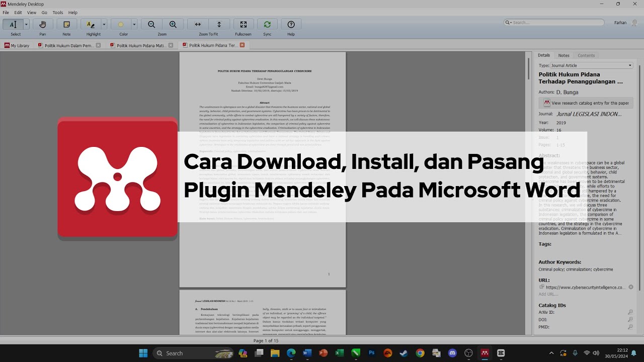The image size is (644, 362).
Task: Open the Tools menu
Action: (x=58, y=13)
